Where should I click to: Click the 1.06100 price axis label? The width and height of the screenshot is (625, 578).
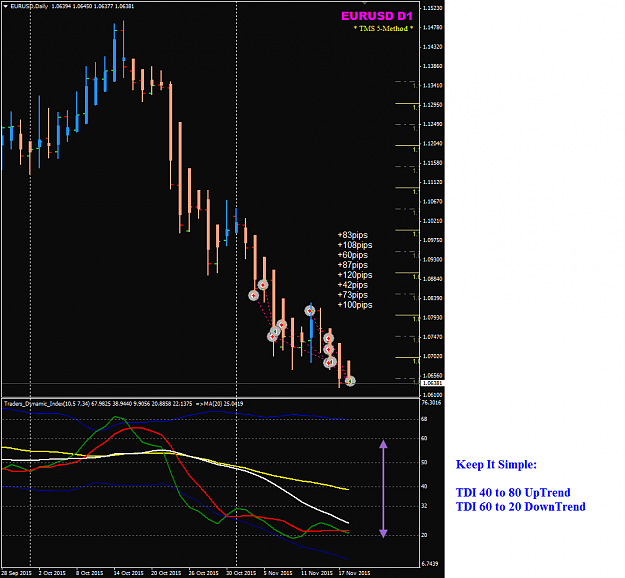[432, 395]
